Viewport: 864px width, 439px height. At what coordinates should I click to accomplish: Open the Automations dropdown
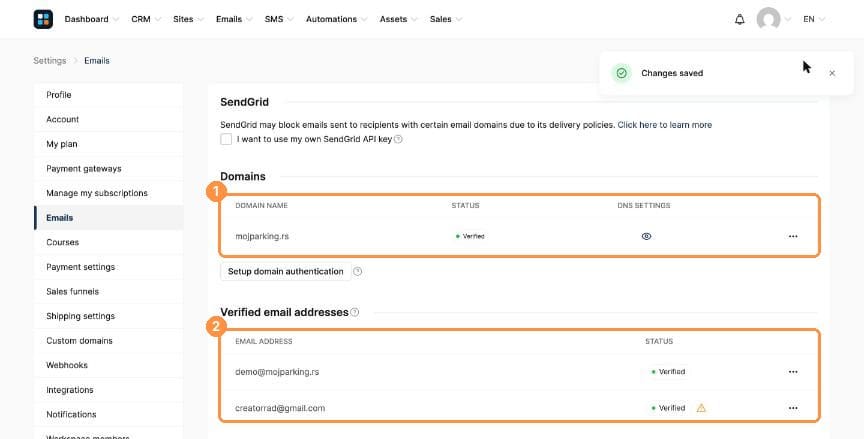coord(337,19)
